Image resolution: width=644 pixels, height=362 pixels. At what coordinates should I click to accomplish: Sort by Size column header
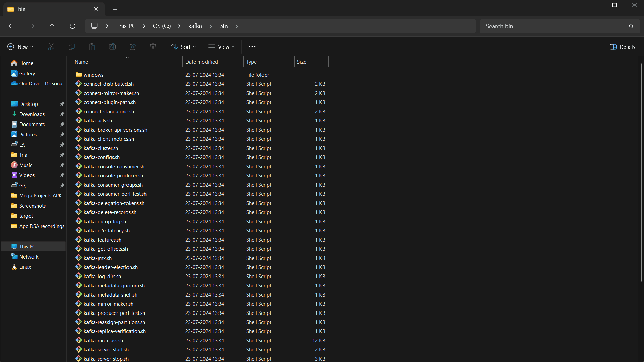tap(311, 62)
